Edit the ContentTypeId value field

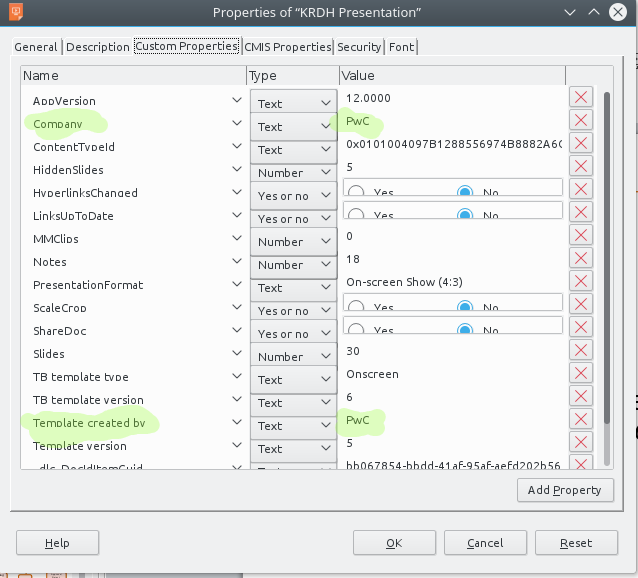pyautogui.click(x=452, y=144)
